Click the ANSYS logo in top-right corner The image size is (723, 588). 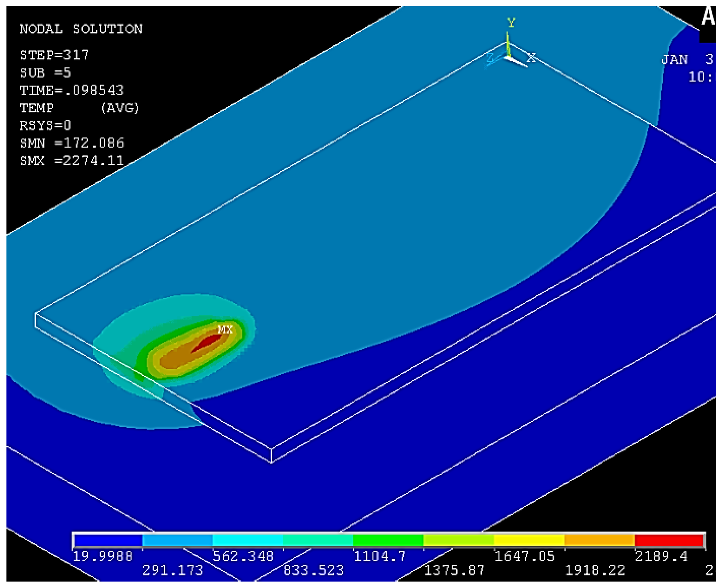pos(708,16)
